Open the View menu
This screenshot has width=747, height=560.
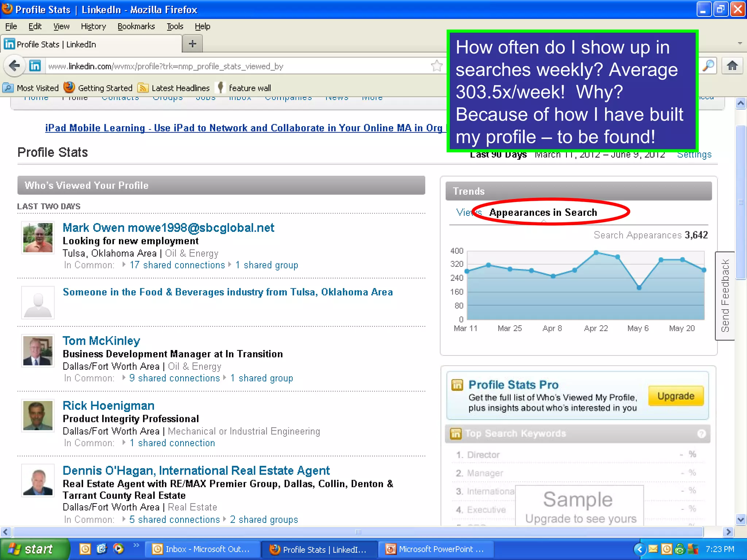61,26
